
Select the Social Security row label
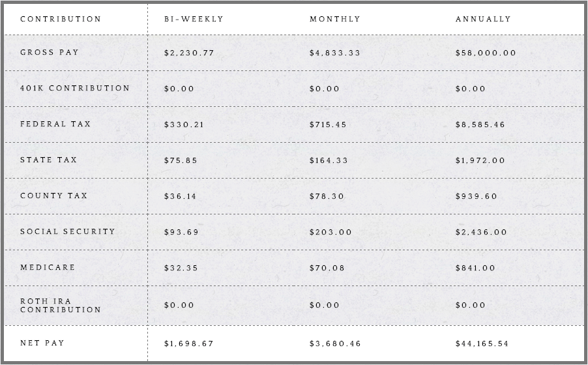(68, 231)
